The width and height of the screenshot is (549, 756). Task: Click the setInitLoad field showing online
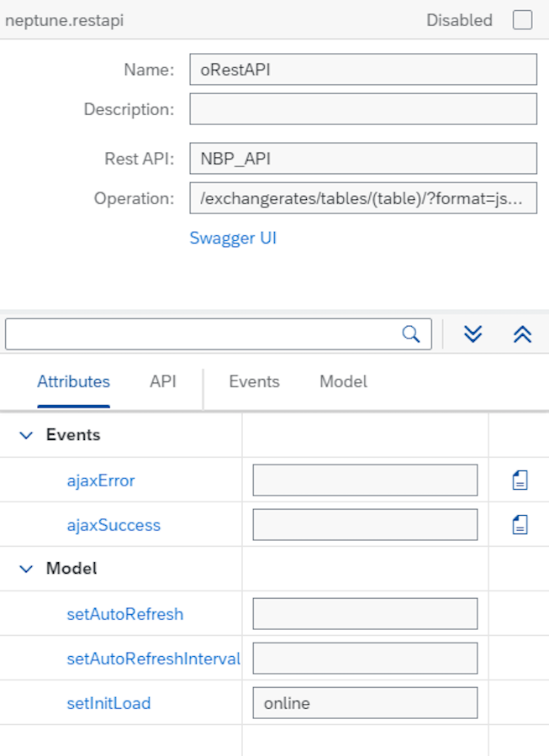(365, 702)
